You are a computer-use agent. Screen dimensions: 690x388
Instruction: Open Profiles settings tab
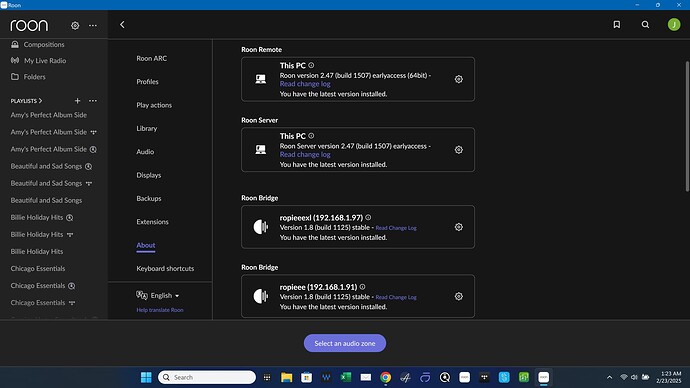tap(147, 81)
